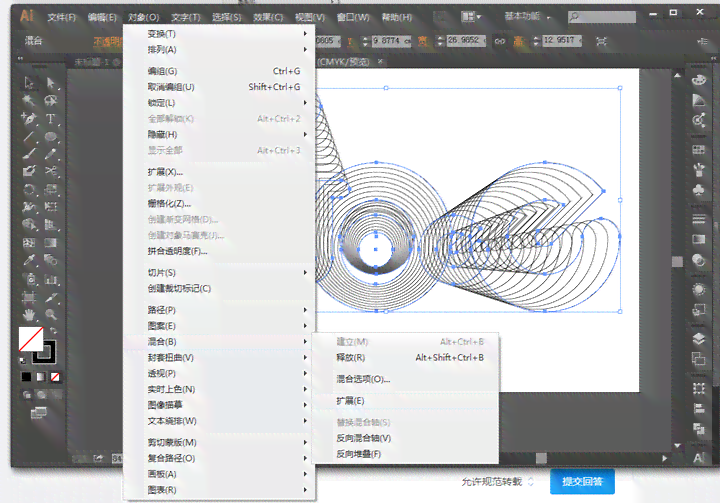Expand the 排列(A) submenu
This screenshot has height=503, width=720.
(219, 50)
